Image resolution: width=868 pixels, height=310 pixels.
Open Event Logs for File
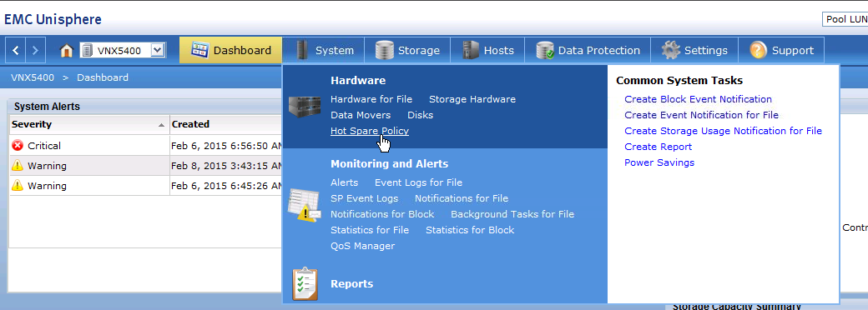pos(418,182)
